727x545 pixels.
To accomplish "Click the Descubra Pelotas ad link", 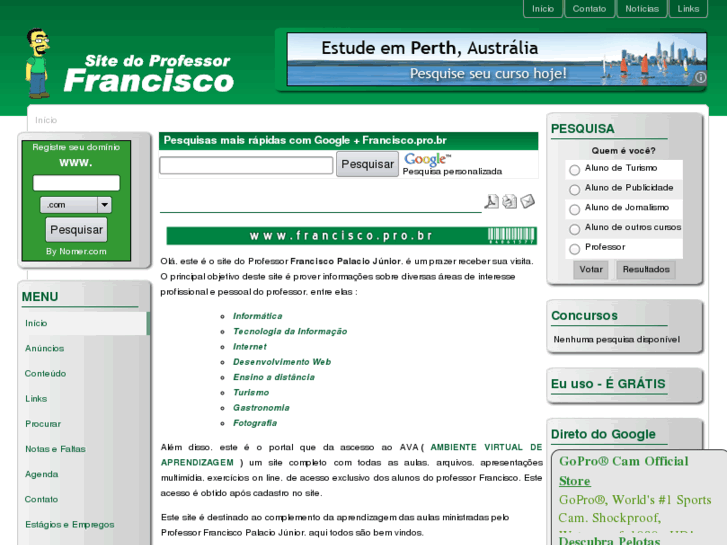I will click(x=609, y=540).
